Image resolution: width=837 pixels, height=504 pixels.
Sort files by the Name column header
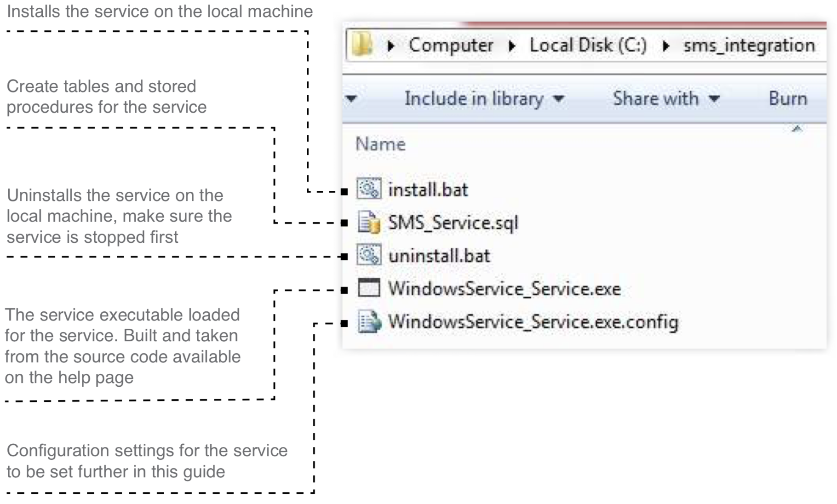(x=381, y=144)
